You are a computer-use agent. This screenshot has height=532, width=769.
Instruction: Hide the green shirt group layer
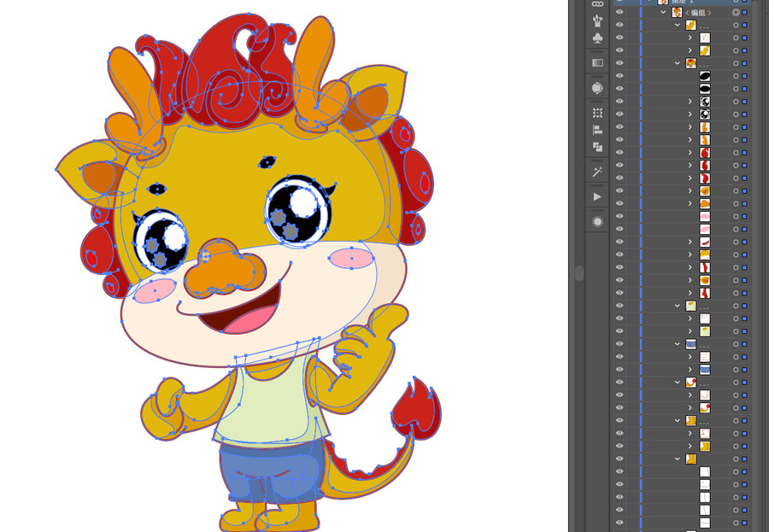[619, 306]
